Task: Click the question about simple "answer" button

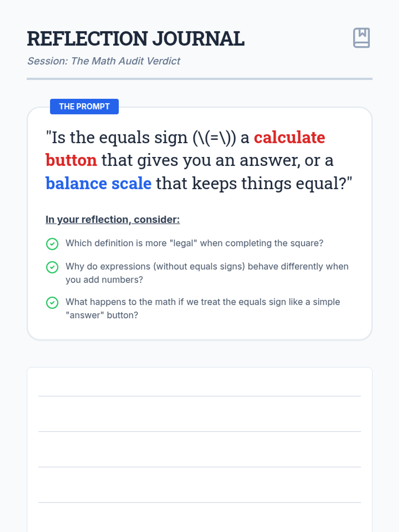Action: click(x=202, y=308)
